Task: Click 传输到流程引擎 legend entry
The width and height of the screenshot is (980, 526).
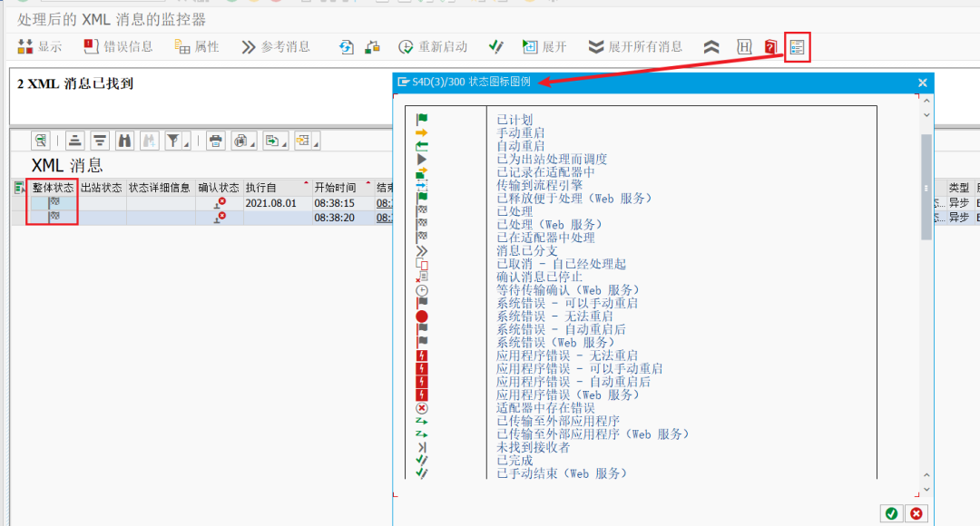Action: click(539, 185)
